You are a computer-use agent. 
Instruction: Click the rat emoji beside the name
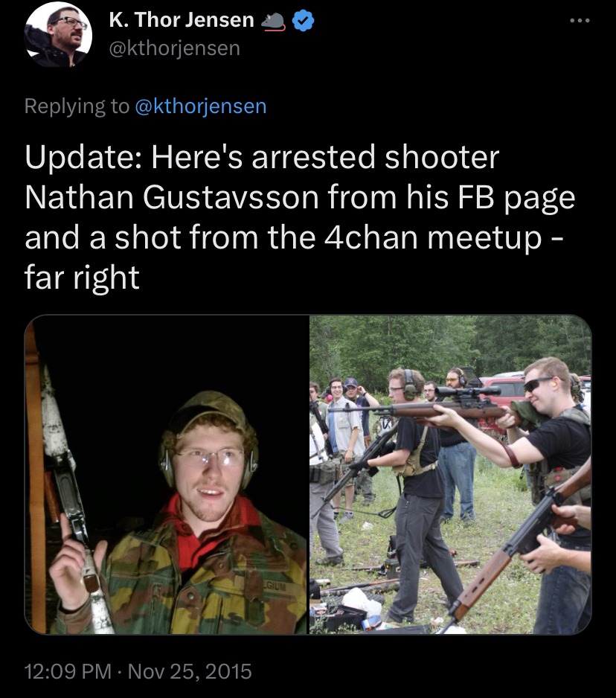coord(273,22)
